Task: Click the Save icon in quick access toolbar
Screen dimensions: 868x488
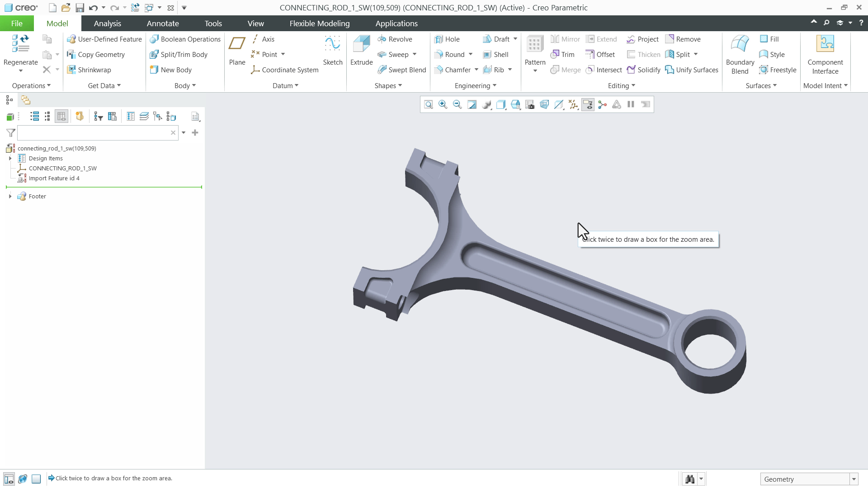Action: point(80,8)
